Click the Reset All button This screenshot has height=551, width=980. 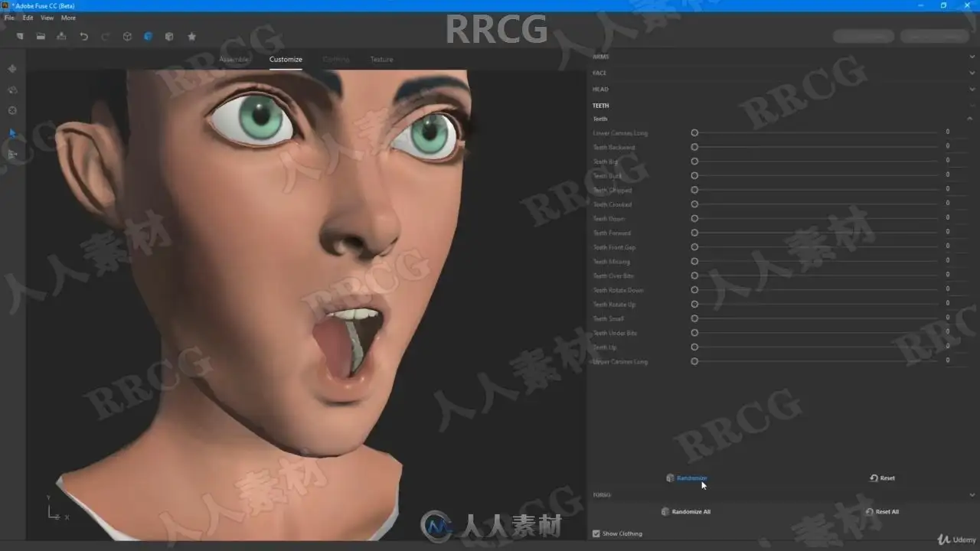pos(882,511)
